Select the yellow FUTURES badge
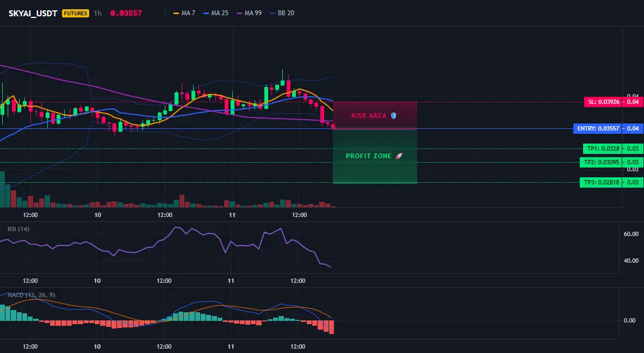 click(76, 13)
